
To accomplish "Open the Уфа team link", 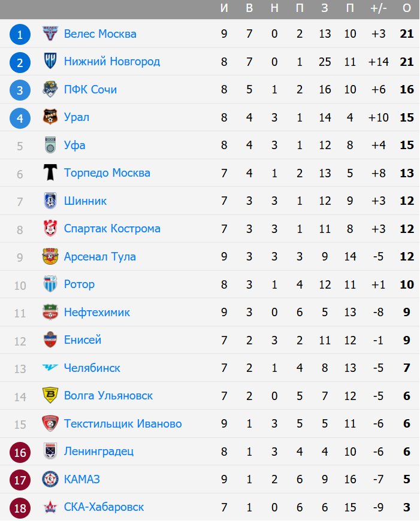I will tap(74, 145).
